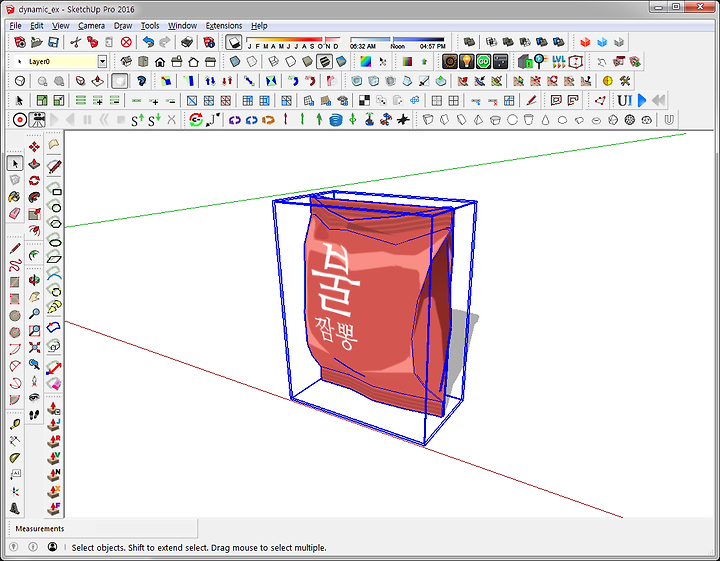
Task: Select the Pan hand tool
Action: [x=34, y=297]
